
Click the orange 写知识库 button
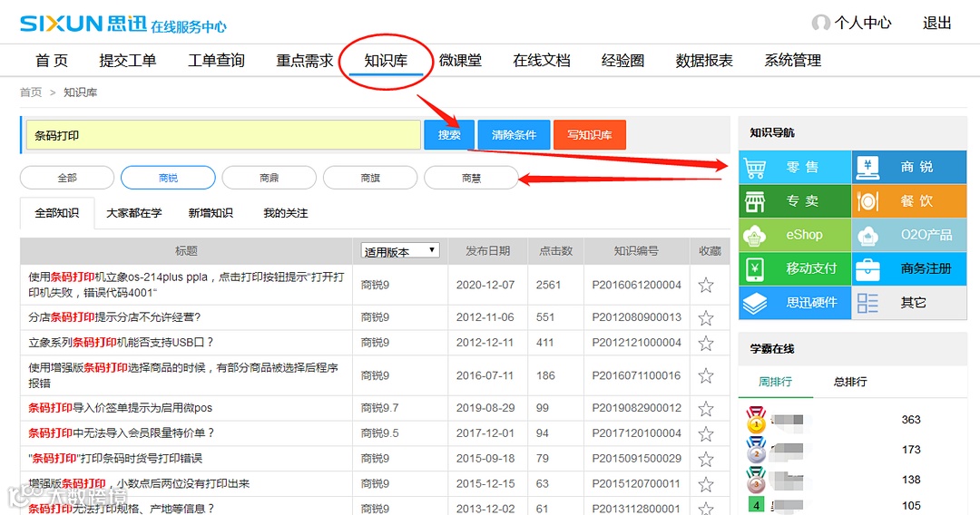(590, 135)
